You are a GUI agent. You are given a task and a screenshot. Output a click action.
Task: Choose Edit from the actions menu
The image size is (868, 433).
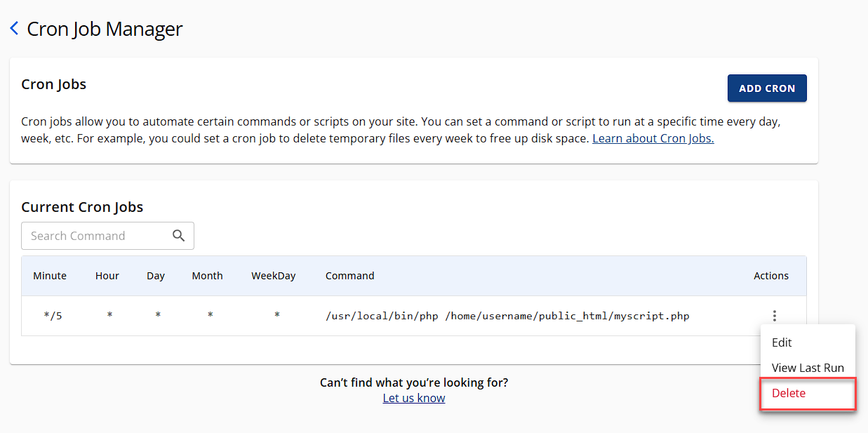coord(782,342)
